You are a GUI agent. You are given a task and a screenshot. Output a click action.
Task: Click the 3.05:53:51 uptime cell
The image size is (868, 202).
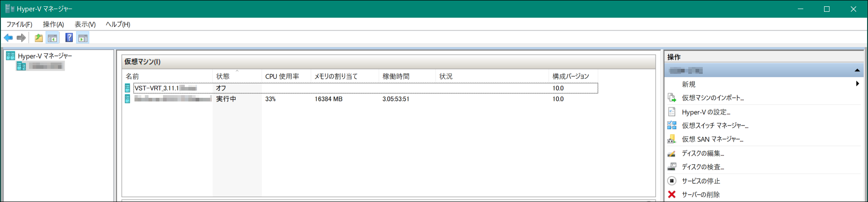[x=396, y=99]
